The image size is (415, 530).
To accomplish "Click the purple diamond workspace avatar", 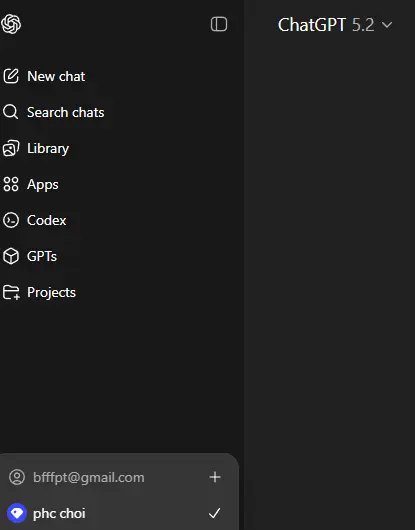I will [17, 513].
